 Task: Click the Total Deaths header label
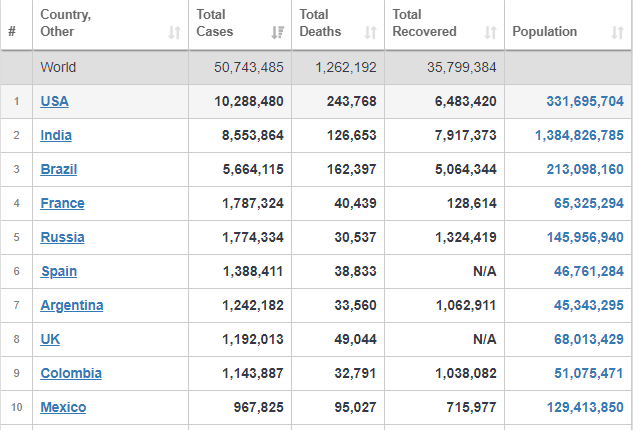[x=320, y=23]
